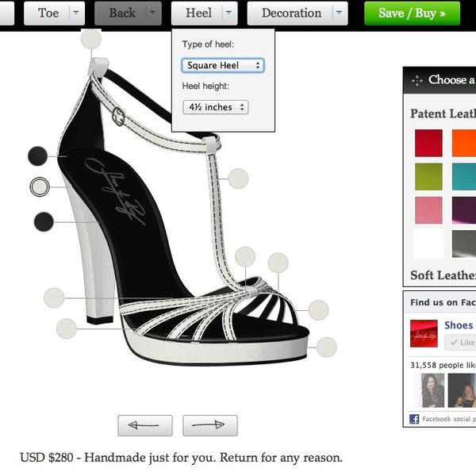Click the Facebook logo icon

[x=414, y=419]
